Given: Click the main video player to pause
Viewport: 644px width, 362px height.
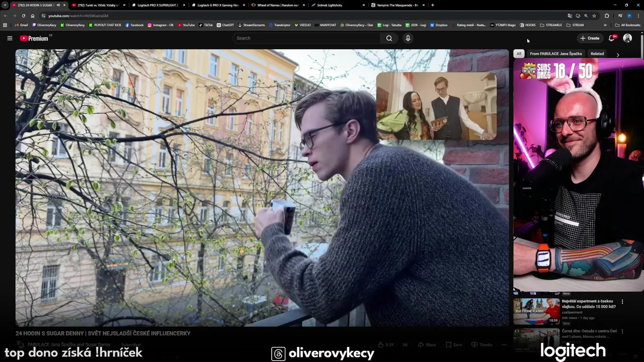Looking at the screenshot, I should pos(262,188).
